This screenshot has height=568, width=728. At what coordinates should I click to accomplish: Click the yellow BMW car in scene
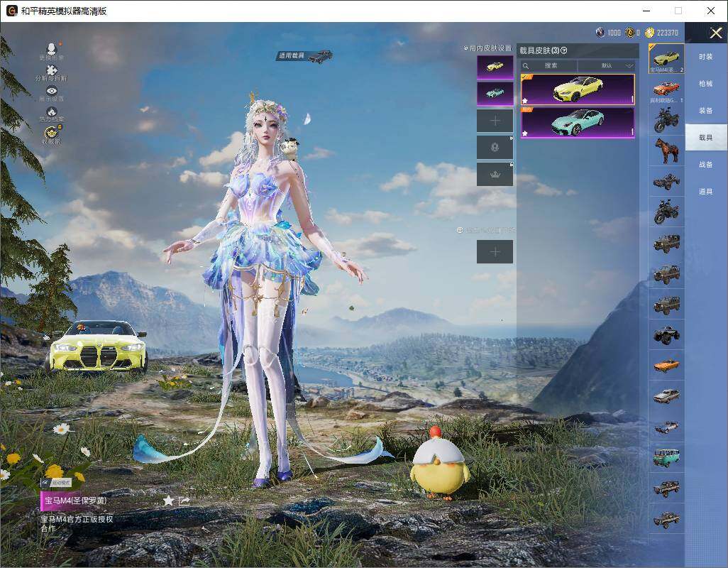97,347
